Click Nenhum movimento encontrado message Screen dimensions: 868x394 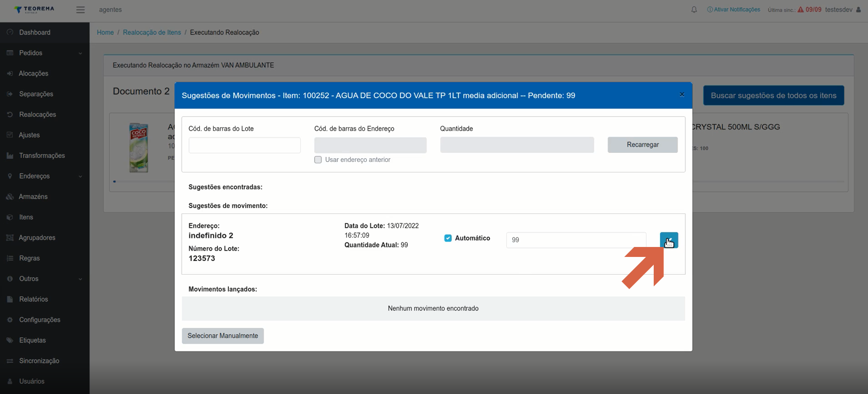click(x=433, y=309)
